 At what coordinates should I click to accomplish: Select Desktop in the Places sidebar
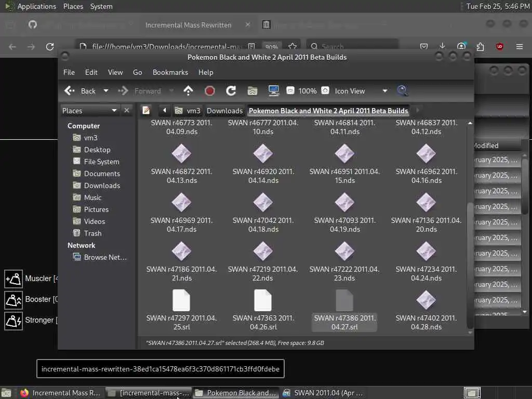pyautogui.click(x=97, y=150)
